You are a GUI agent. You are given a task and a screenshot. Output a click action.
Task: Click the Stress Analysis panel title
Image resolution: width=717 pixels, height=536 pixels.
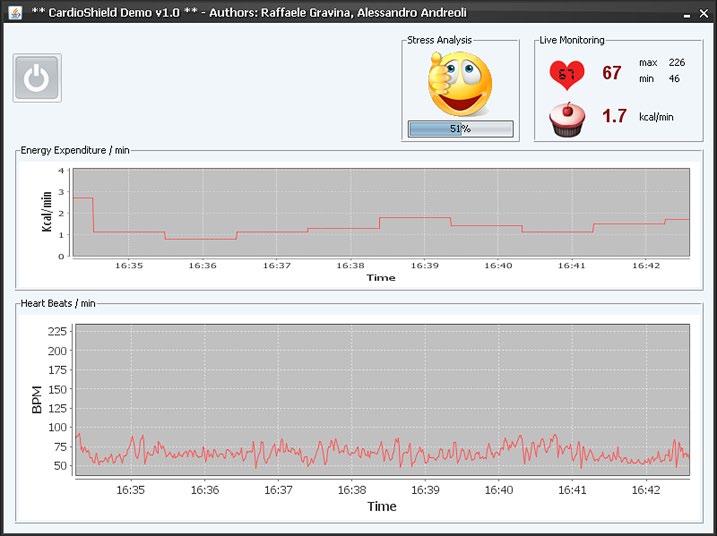click(x=439, y=40)
